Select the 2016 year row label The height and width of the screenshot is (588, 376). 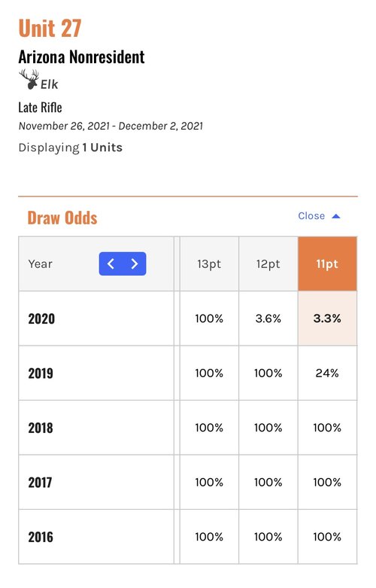point(41,537)
